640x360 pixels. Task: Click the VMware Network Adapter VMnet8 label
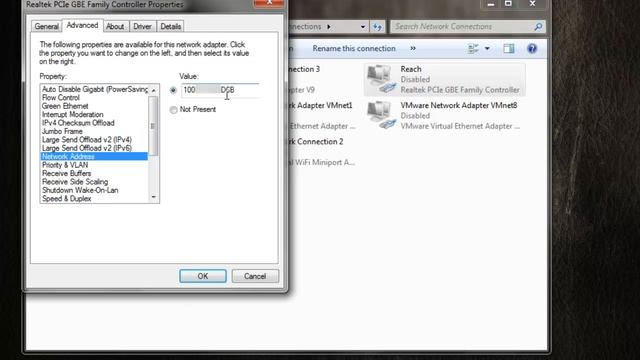coord(459,105)
